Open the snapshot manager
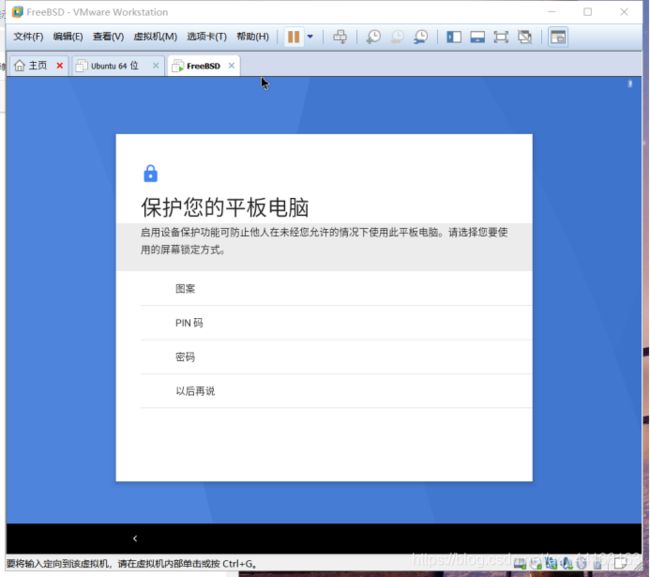 pyautogui.click(x=421, y=37)
